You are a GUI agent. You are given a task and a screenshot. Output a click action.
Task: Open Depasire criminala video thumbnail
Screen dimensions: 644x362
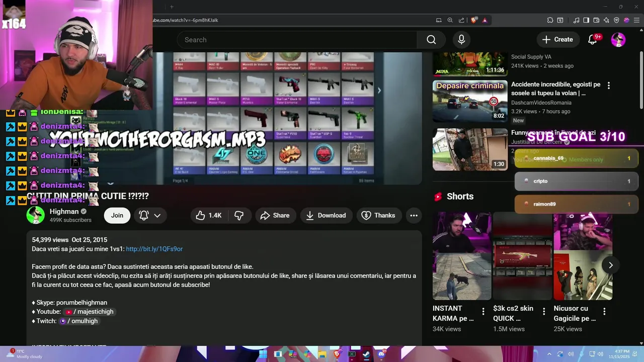(x=470, y=101)
